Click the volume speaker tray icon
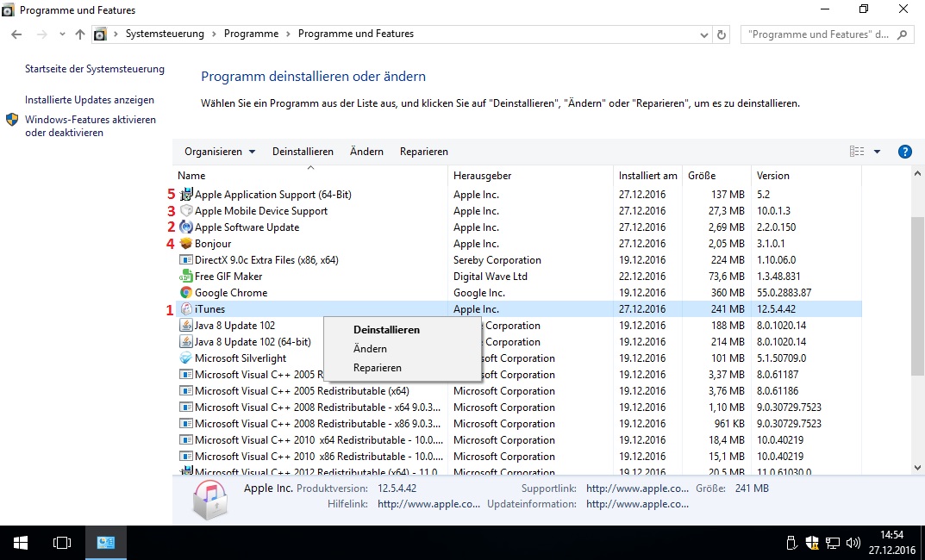This screenshot has height=560, width=925. point(853,543)
